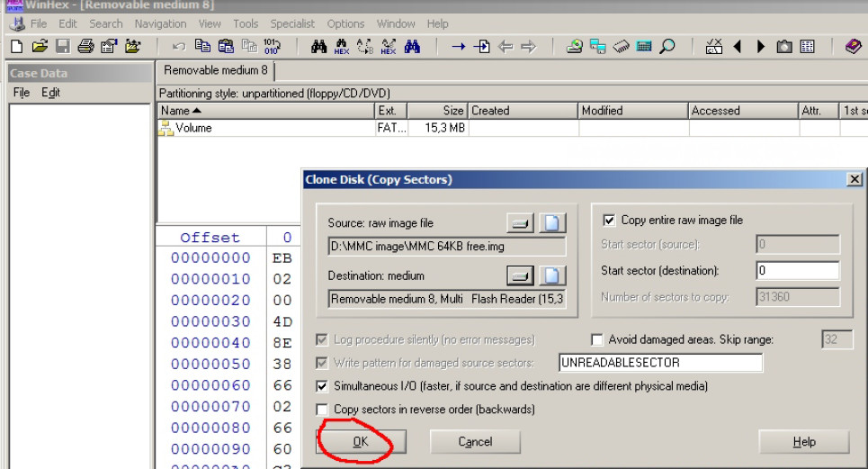
Task: Click the Replace Hex Values icon
Action: (x=389, y=47)
